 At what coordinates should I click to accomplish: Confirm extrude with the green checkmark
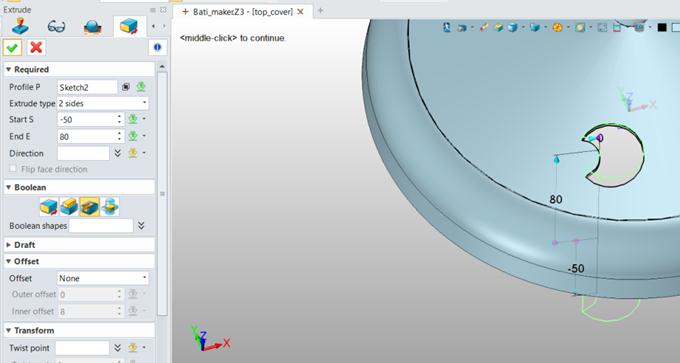click(x=12, y=47)
